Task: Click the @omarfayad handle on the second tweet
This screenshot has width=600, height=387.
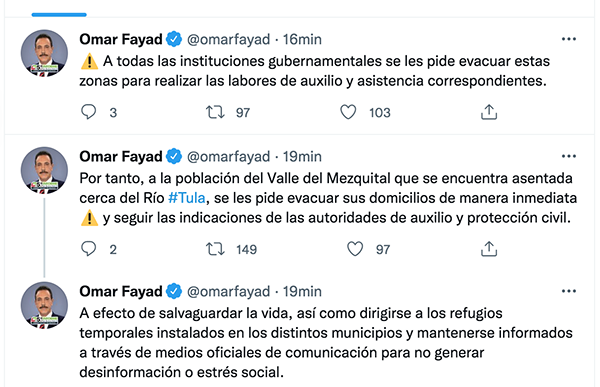Action: [228, 157]
